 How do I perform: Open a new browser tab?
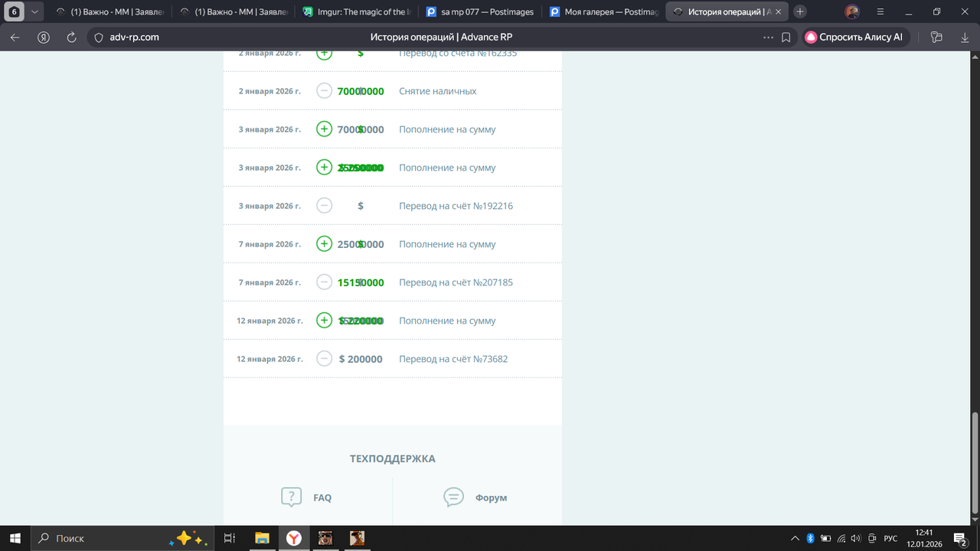800,11
